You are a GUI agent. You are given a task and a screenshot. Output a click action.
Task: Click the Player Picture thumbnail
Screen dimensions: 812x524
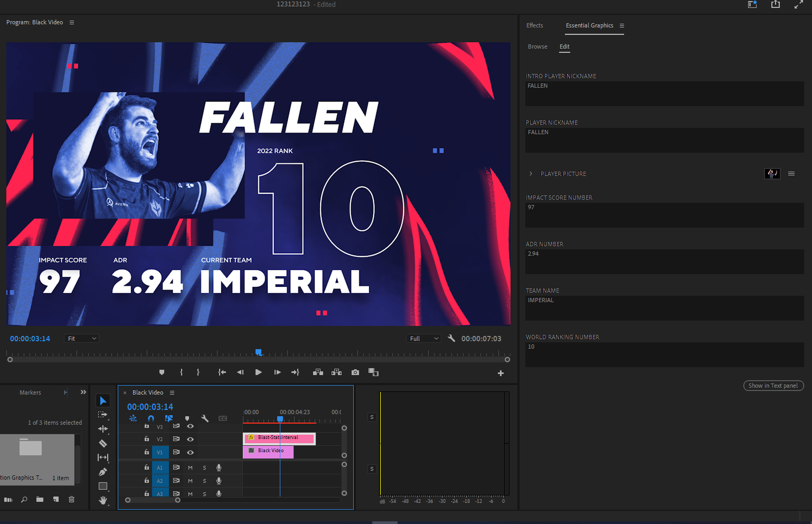coord(772,173)
